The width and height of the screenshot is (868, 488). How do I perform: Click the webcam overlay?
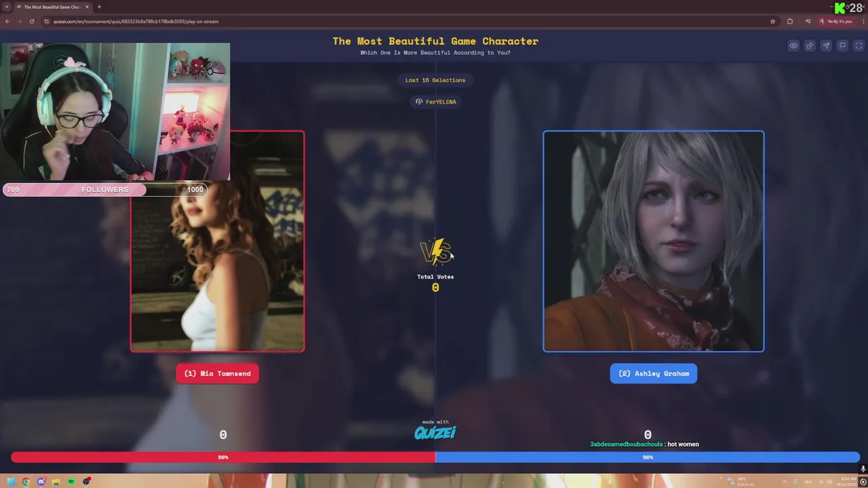[x=116, y=112]
